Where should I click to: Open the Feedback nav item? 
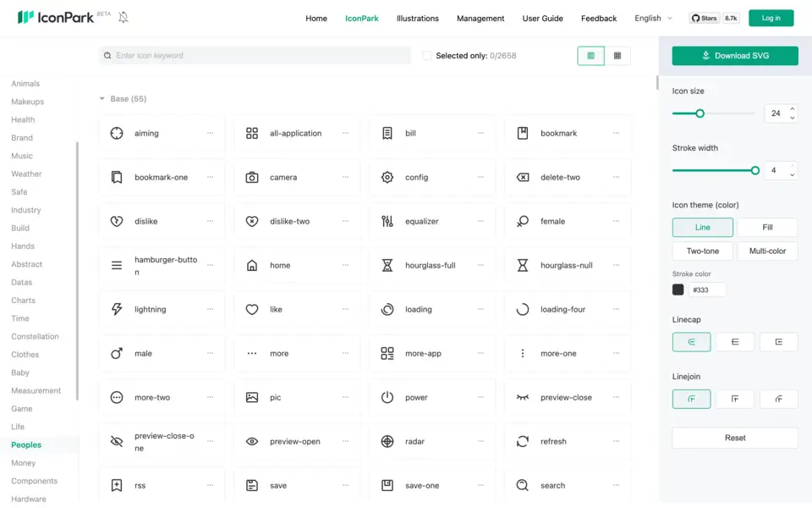(x=599, y=18)
